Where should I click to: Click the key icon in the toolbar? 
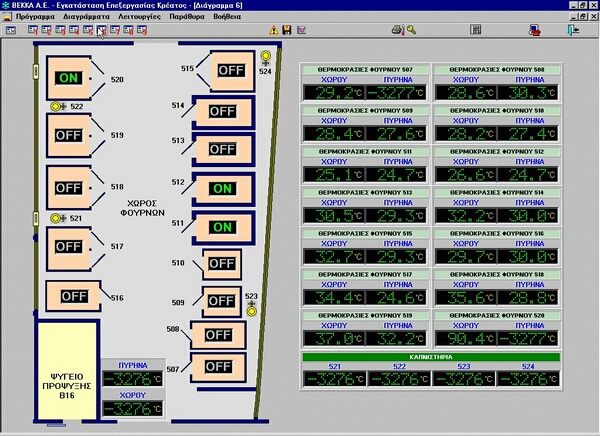(411, 30)
